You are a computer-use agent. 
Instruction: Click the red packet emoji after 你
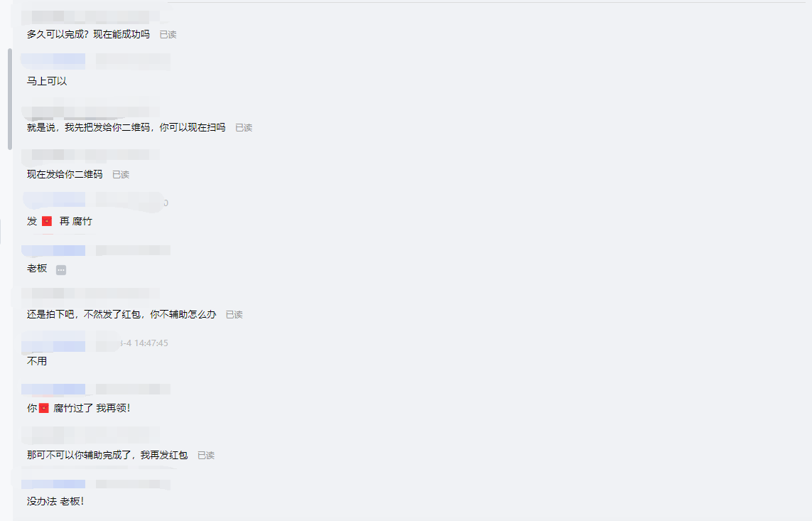click(x=44, y=408)
